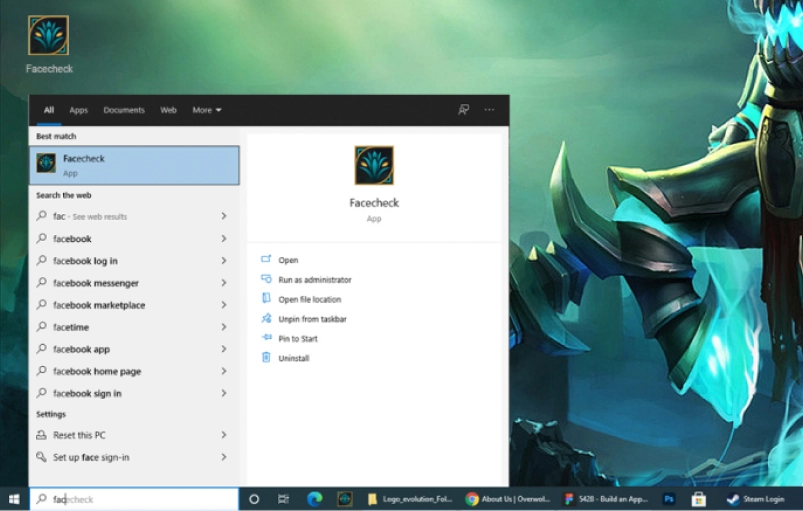The width and height of the screenshot is (803, 511).
Task: Open Photoshop from the taskbar
Action: 669,499
